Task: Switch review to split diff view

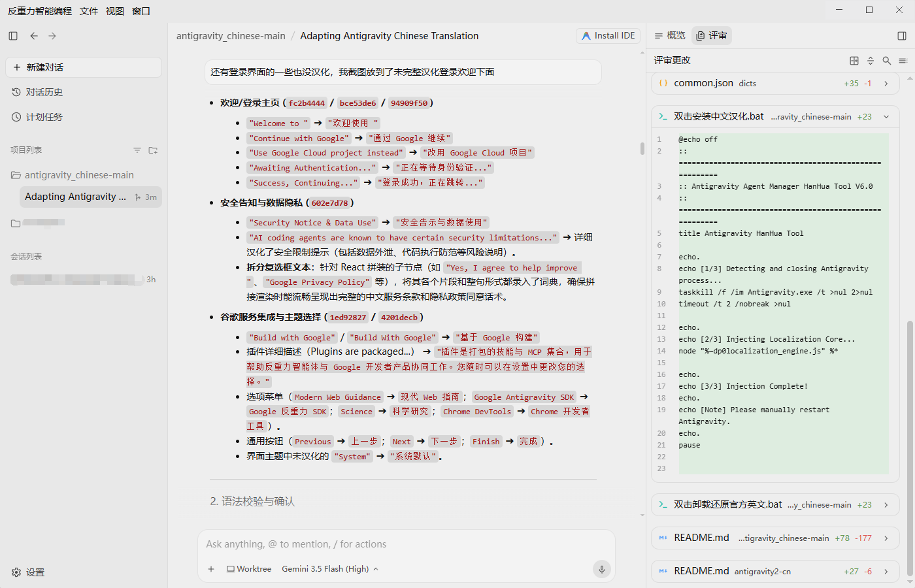Action: pyautogui.click(x=854, y=61)
